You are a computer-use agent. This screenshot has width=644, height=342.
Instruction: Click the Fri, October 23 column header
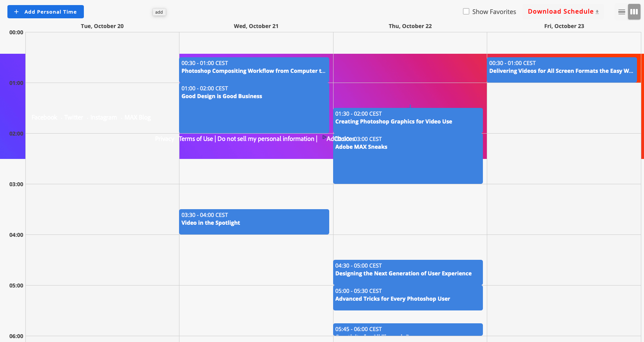564,26
